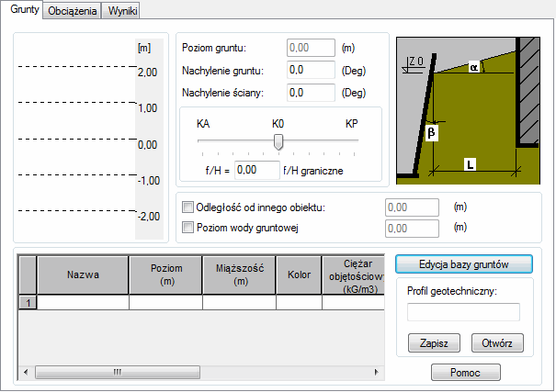Click the KA label at slider start
This screenshot has width=556, height=392.
(x=203, y=124)
